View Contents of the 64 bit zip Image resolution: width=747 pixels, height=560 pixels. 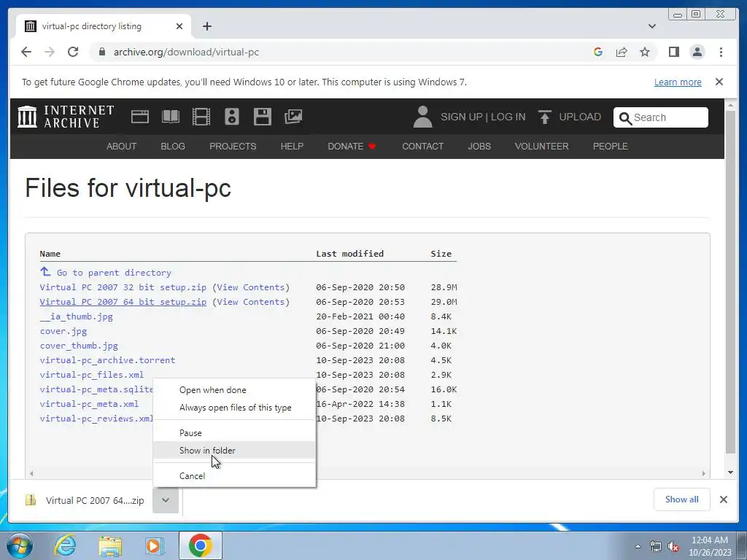pos(251,302)
